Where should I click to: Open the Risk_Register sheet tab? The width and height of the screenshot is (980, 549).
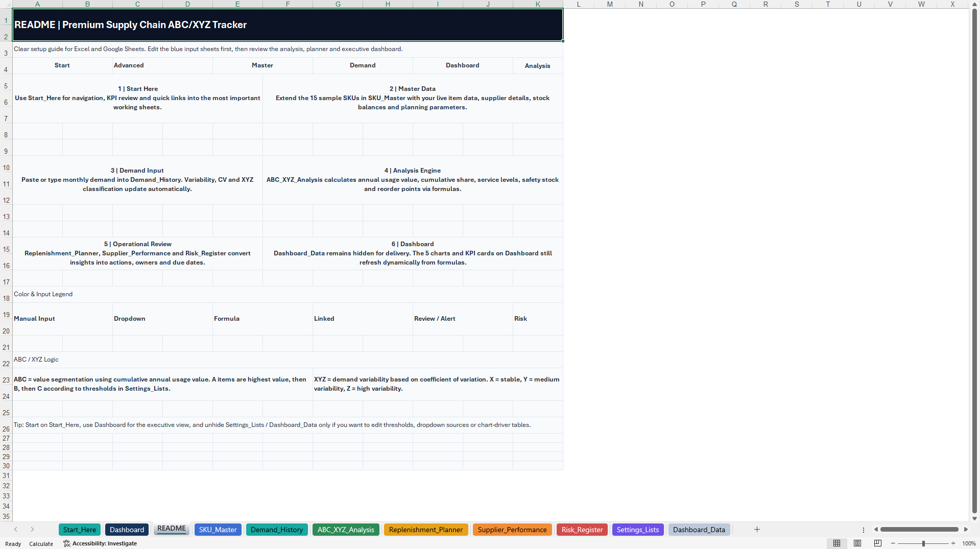582,530
